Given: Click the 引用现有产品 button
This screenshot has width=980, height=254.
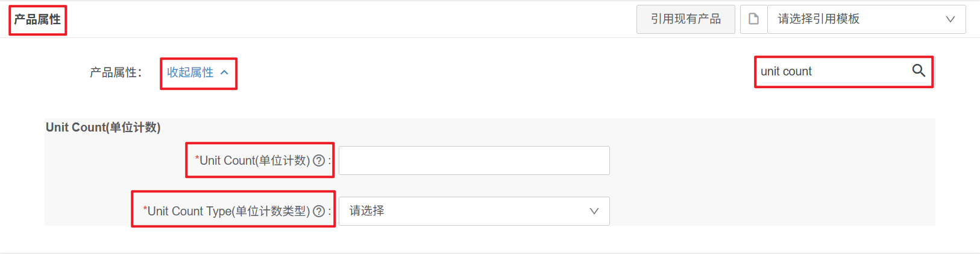Looking at the screenshot, I should 685,19.
